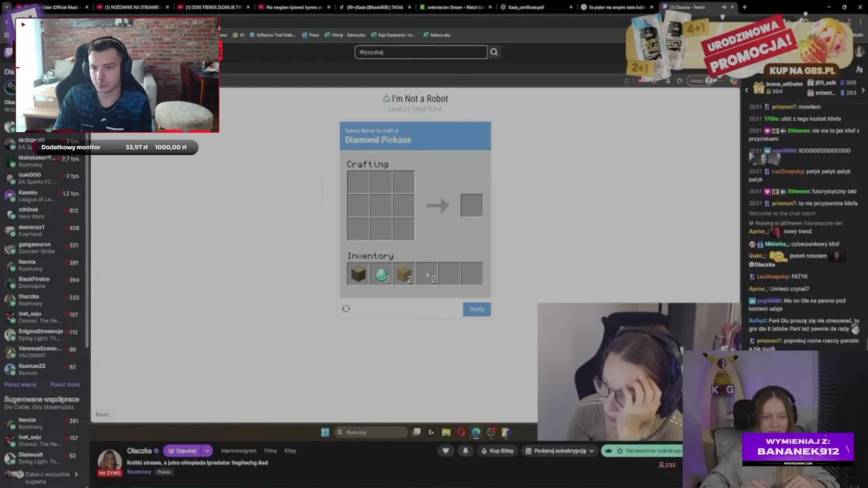Screen dimensions: 868x488
Task: Toggle the heart follow icon for Olaczka
Action: (x=446, y=451)
